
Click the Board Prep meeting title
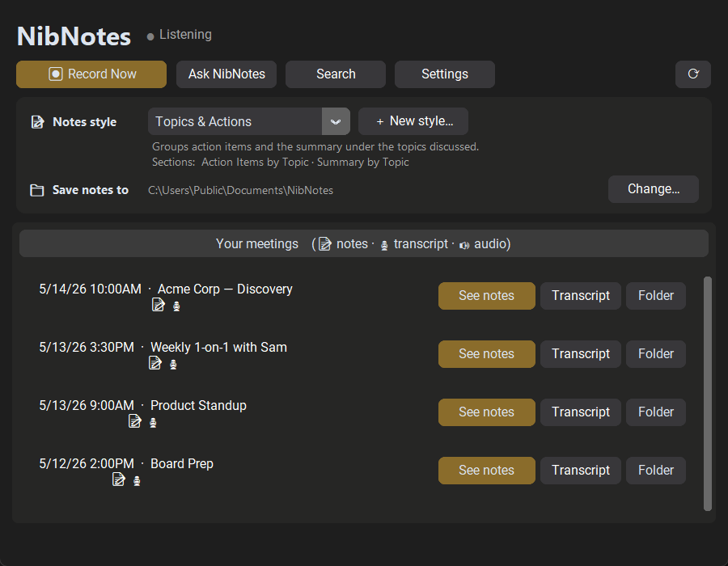[182, 463]
